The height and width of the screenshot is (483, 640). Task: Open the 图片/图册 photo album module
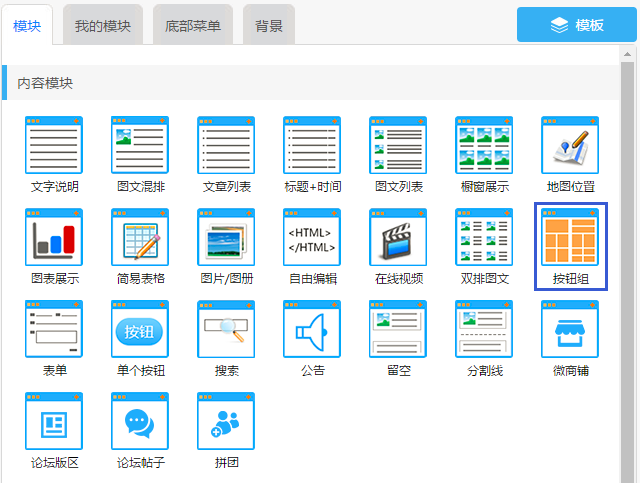click(x=226, y=237)
